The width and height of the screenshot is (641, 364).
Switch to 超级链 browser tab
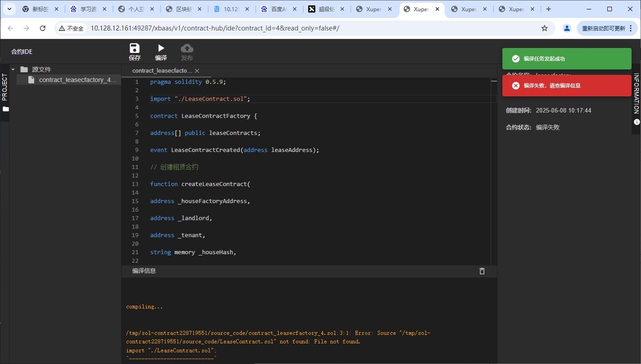tap(326, 9)
